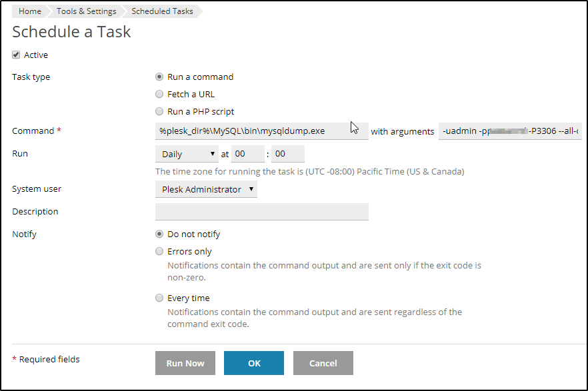Select the Run a command option
This screenshot has width=588, height=391.
[x=159, y=77]
